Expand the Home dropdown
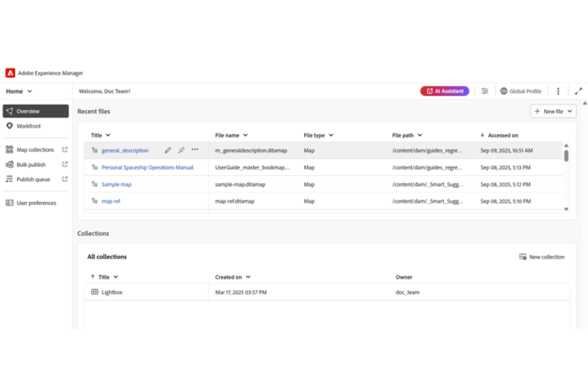 pyautogui.click(x=19, y=91)
